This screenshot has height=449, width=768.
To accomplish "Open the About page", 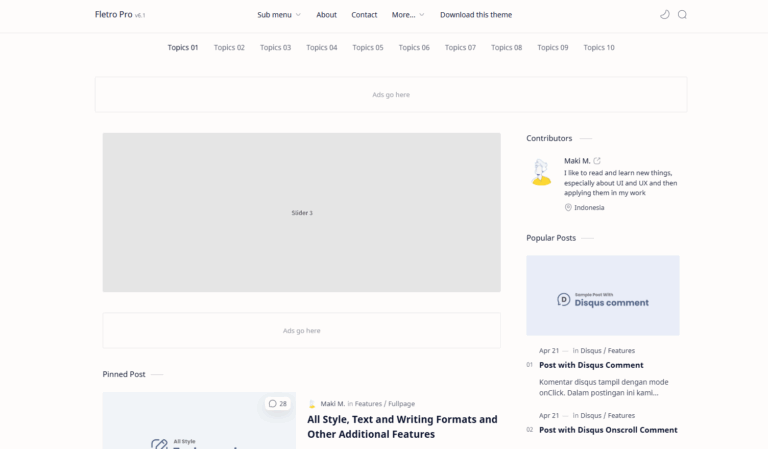I will (x=326, y=15).
